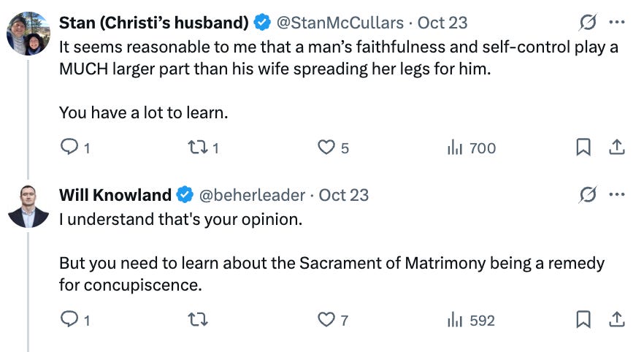Share Will Knowland's tweet
This screenshot has height=352, width=644.
pos(617,319)
